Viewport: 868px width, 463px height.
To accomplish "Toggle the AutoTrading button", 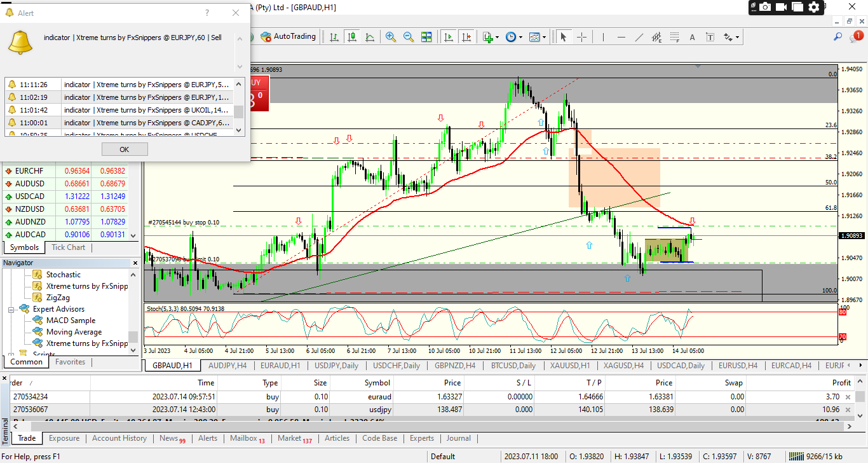I will pos(288,37).
